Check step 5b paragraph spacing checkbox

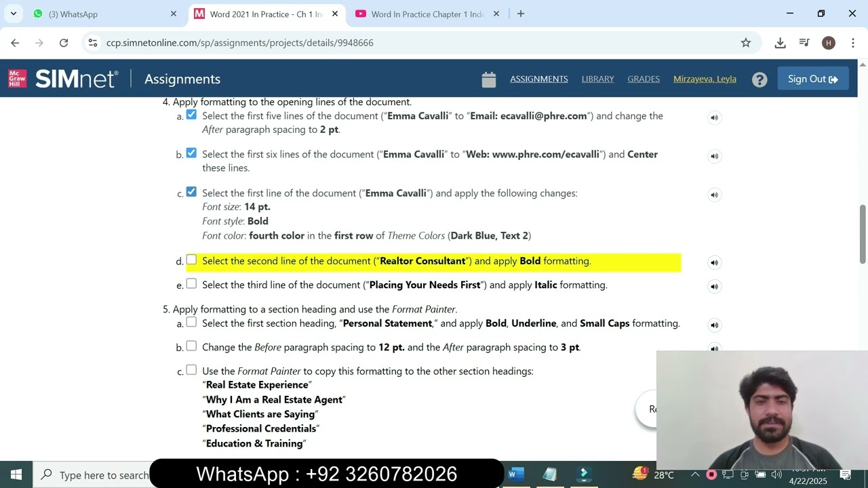191,346
